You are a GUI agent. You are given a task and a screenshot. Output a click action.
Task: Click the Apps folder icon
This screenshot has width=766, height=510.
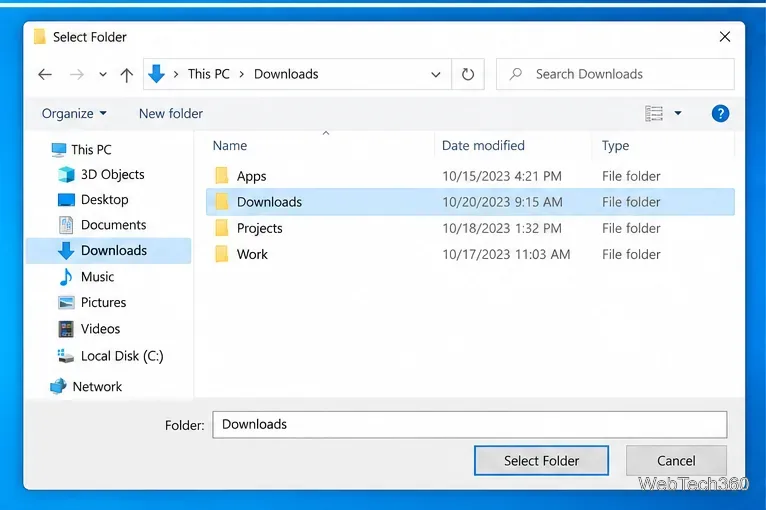coord(222,176)
